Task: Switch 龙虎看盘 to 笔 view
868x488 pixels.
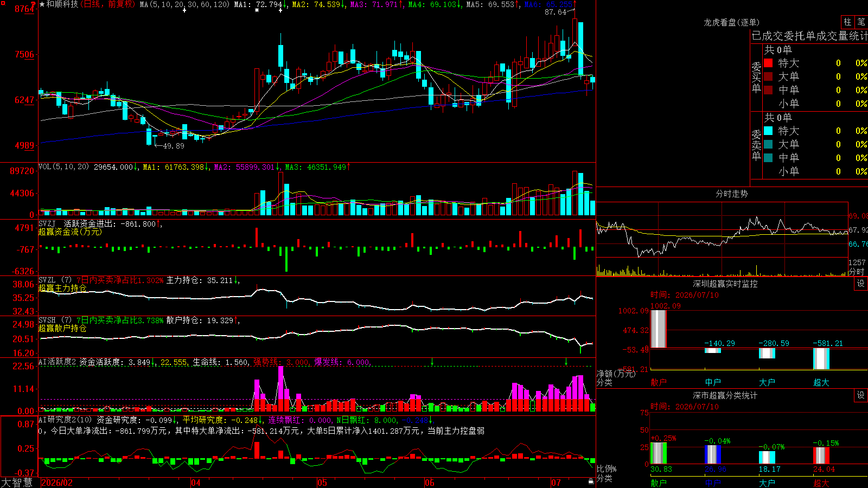Action: (x=861, y=22)
